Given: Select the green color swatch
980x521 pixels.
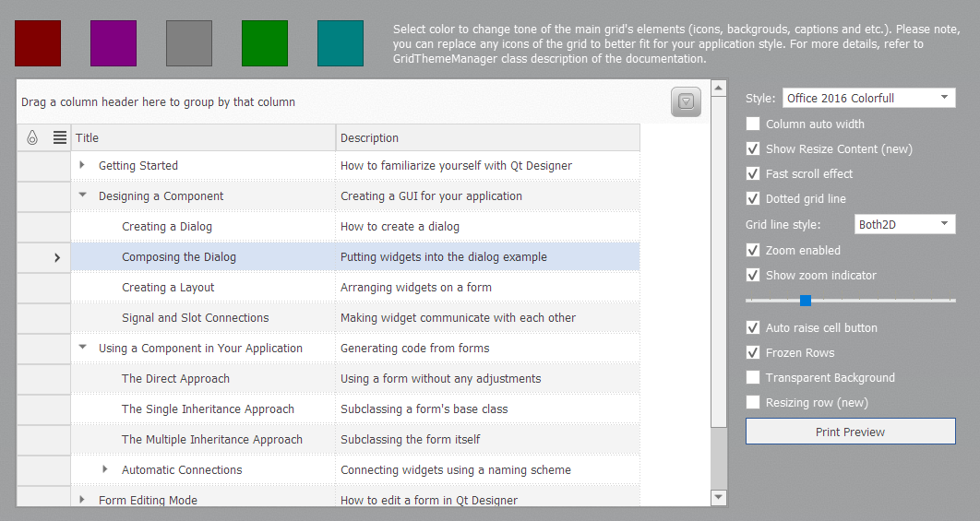Looking at the screenshot, I should click(x=265, y=43).
